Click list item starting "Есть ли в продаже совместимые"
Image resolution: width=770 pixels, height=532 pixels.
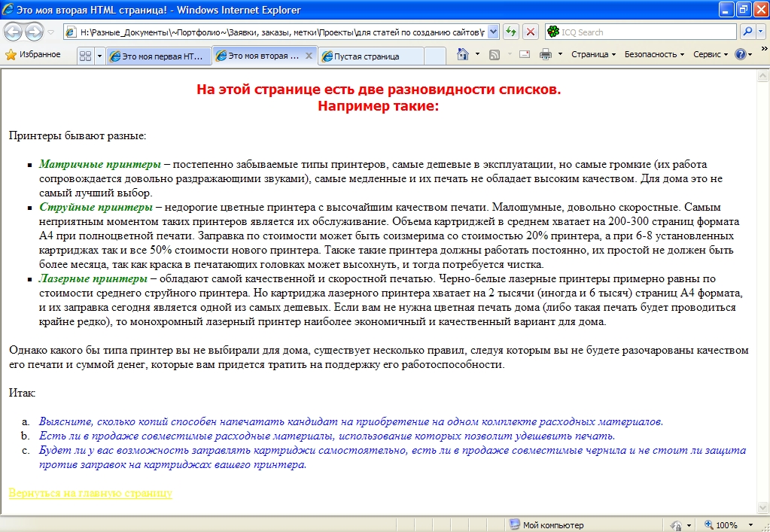[327, 436]
